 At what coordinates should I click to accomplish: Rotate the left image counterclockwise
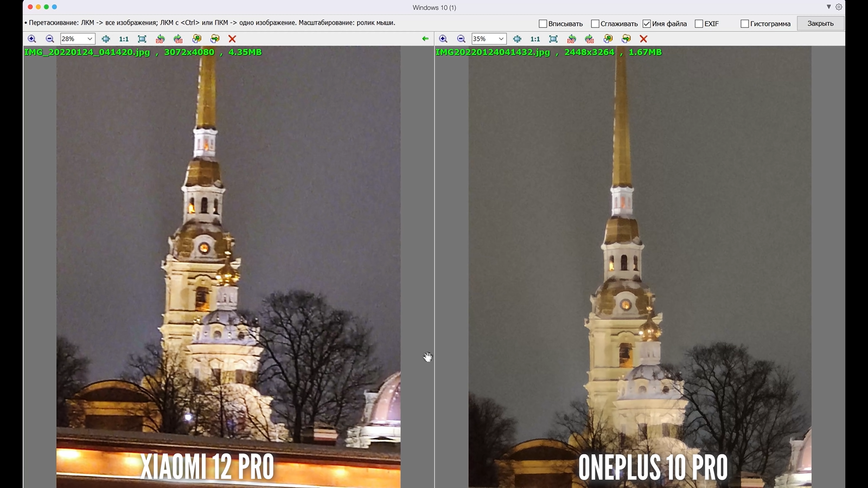click(x=160, y=39)
